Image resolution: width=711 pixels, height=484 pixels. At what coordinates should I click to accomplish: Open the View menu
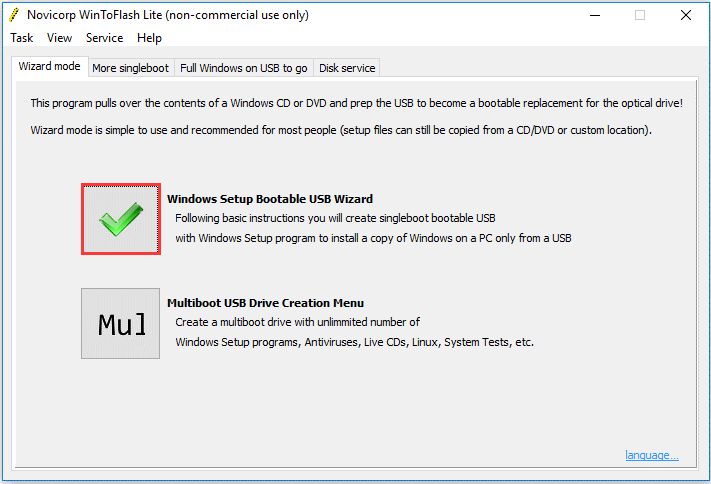pos(59,38)
